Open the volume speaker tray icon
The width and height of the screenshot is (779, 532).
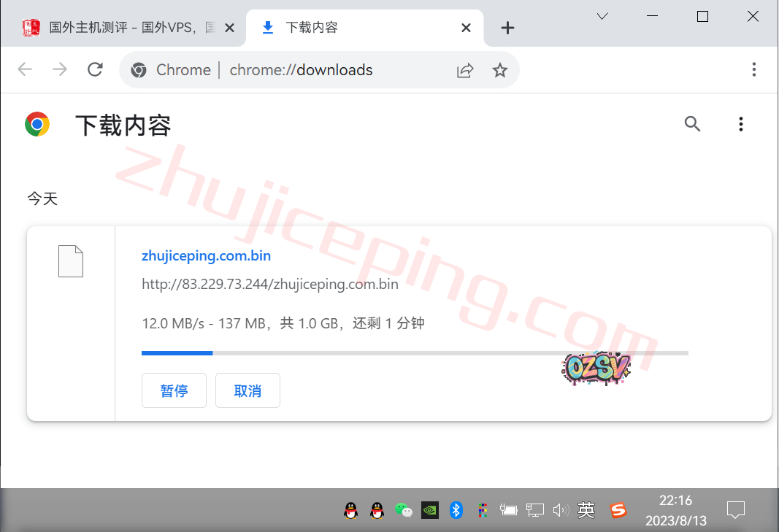coord(560,510)
